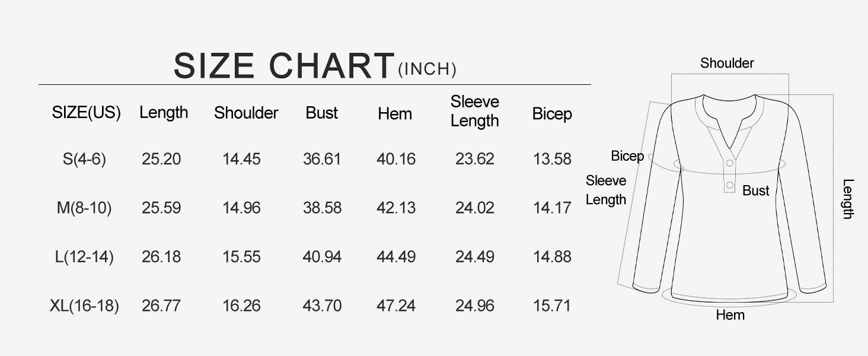Click the vertical Length label beside the shirt
Screen dimensions: 868x356
(x=848, y=199)
